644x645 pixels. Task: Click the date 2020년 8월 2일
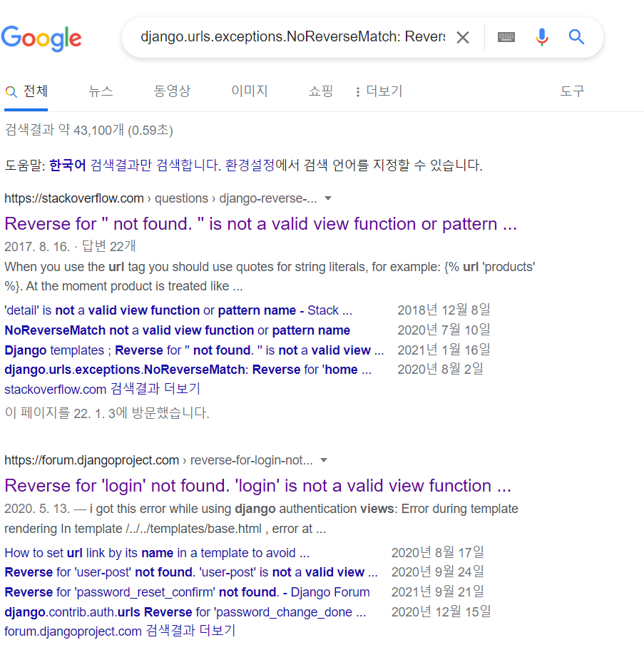pyautogui.click(x=440, y=369)
